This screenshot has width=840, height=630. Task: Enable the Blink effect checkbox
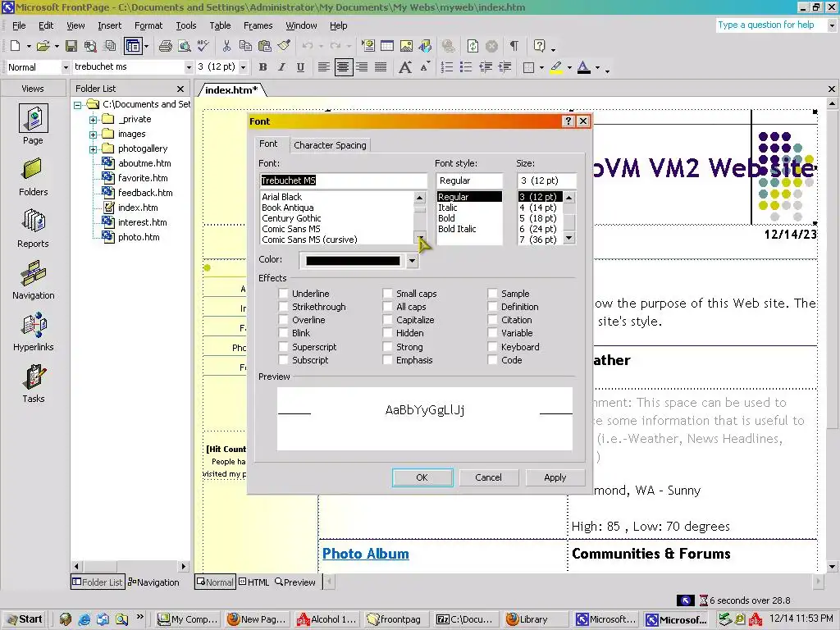coord(283,333)
